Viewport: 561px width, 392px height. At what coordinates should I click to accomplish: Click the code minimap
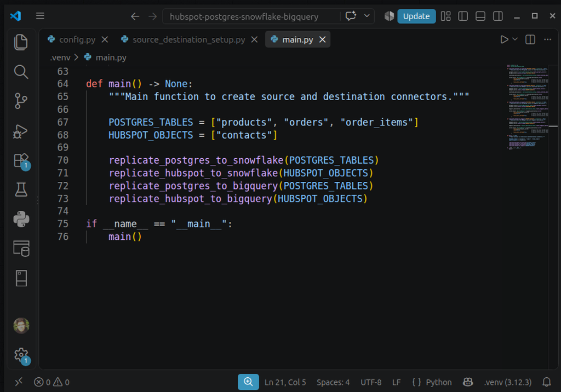click(x=526, y=107)
